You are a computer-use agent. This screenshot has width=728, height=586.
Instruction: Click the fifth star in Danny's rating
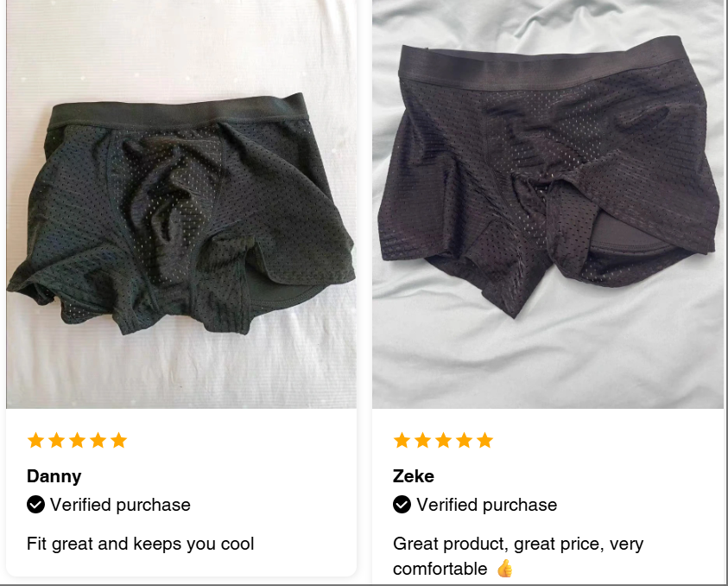[119, 440]
